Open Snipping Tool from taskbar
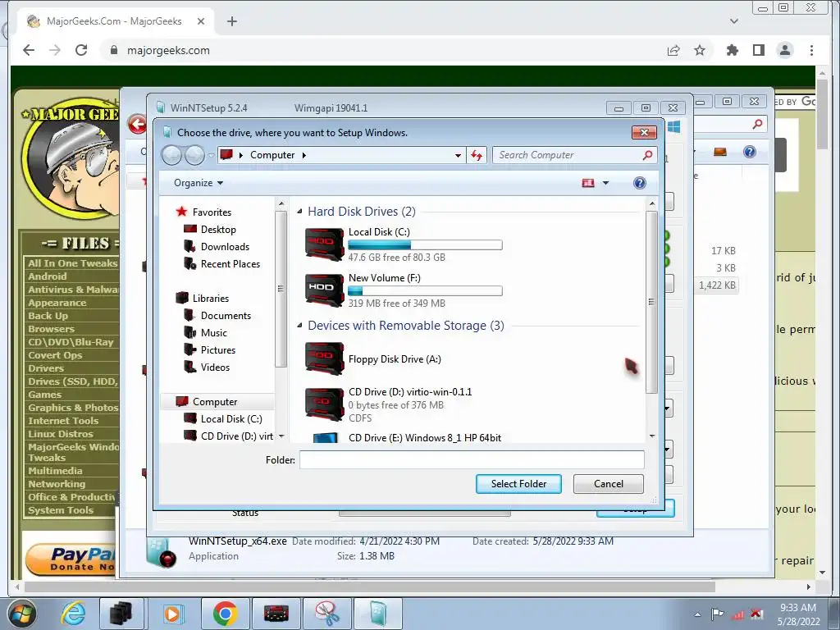The height and width of the screenshot is (630, 840). [x=326, y=614]
